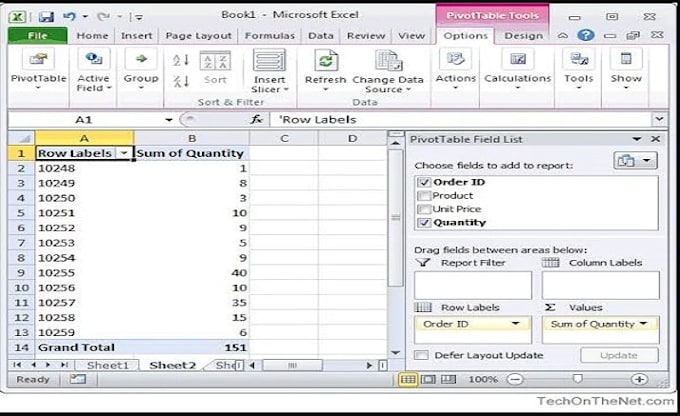Viewport: 680px width, 416px height.
Task: Click zoom out minus button
Action: click(x=515, y=380)
